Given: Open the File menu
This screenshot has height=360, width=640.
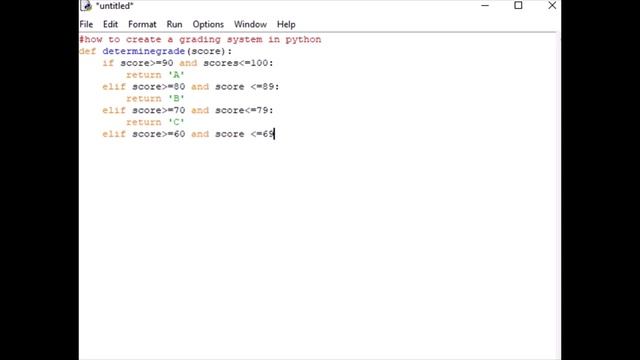Looking at the screenshot, I should (x=86, y=24).
